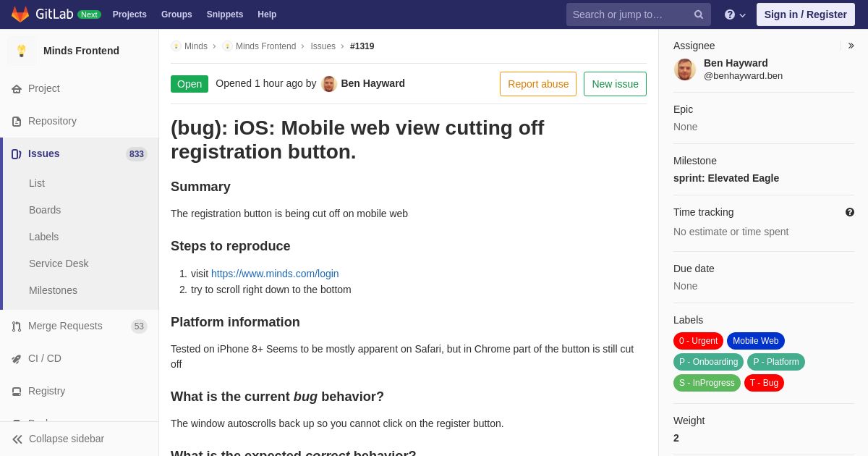Open the Snippets menu item

tap(225, 14)
